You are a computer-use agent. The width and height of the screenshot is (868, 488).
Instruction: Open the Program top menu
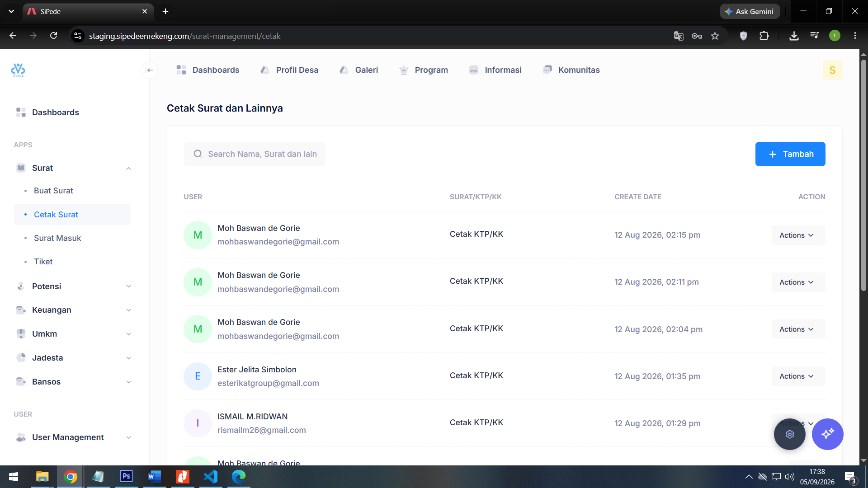424,70
